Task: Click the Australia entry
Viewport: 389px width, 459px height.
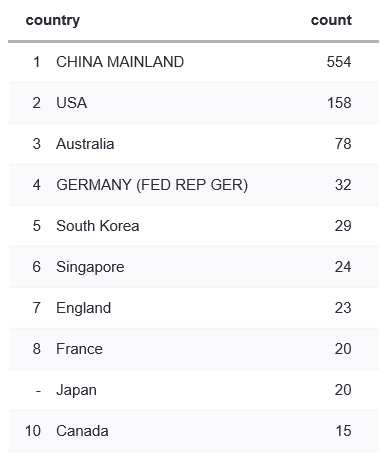Action: coord(85,144)
